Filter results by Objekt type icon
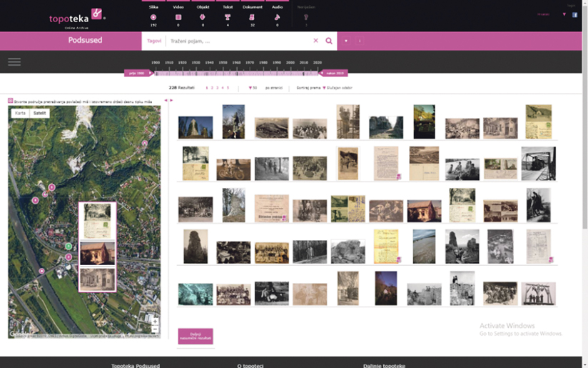Screen dimensions: 588x368 click(203, 17)
